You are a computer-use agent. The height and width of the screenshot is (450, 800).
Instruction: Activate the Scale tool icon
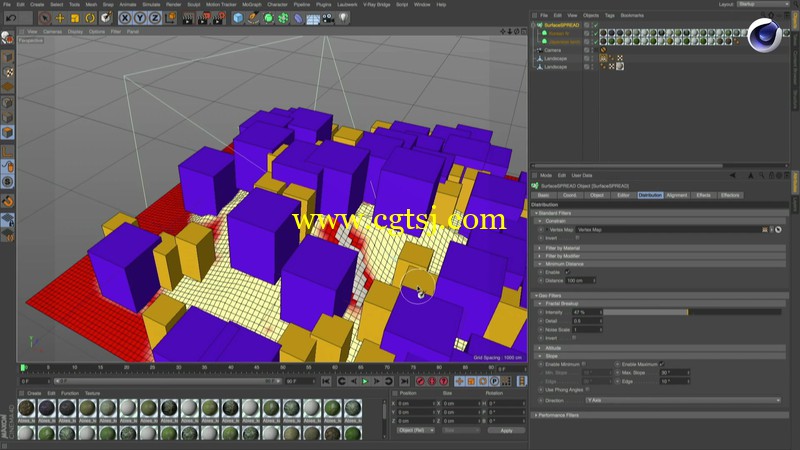pyautogui.click(x=75, y=18)
